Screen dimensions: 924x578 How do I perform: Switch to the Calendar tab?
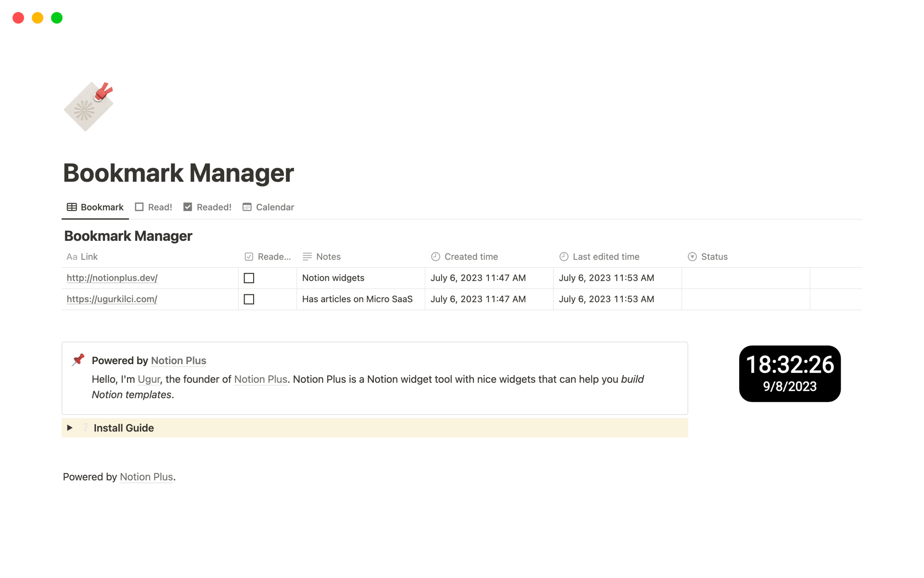pyautogui.click(x=275, y=207)
